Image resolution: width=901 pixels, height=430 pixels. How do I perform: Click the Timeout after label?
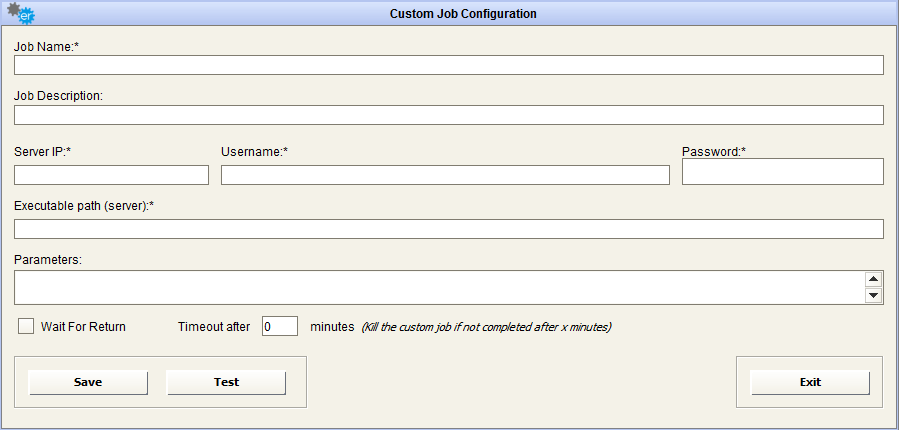coord(214,327)
